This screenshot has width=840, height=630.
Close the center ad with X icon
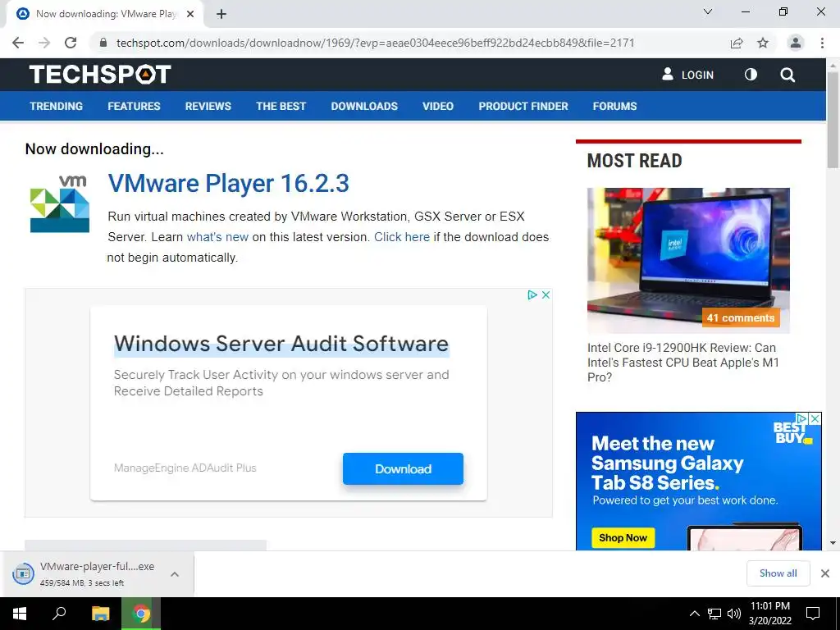(x=546, y=294)
